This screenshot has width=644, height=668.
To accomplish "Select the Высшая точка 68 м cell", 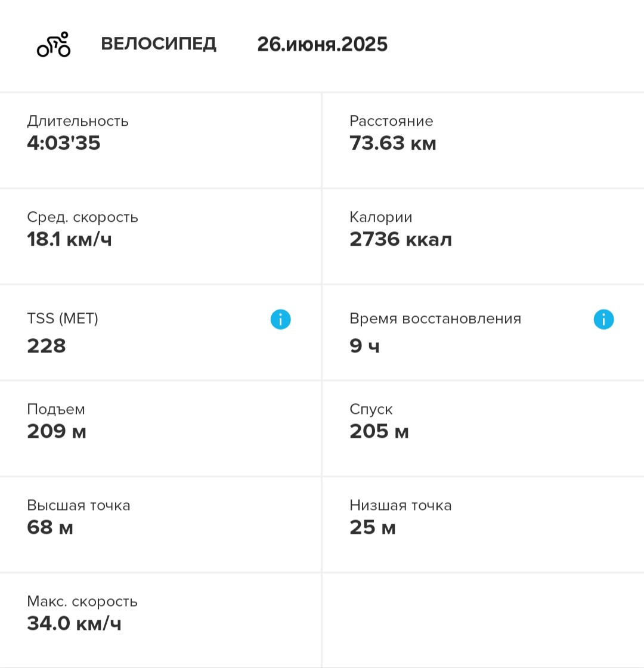I will coord(160,525).
